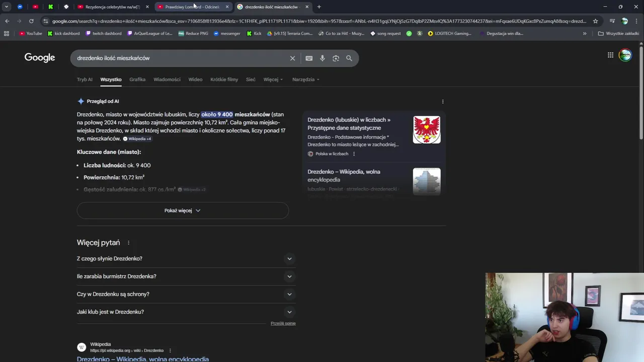Select the Grafika results tab

coord(137,79)
